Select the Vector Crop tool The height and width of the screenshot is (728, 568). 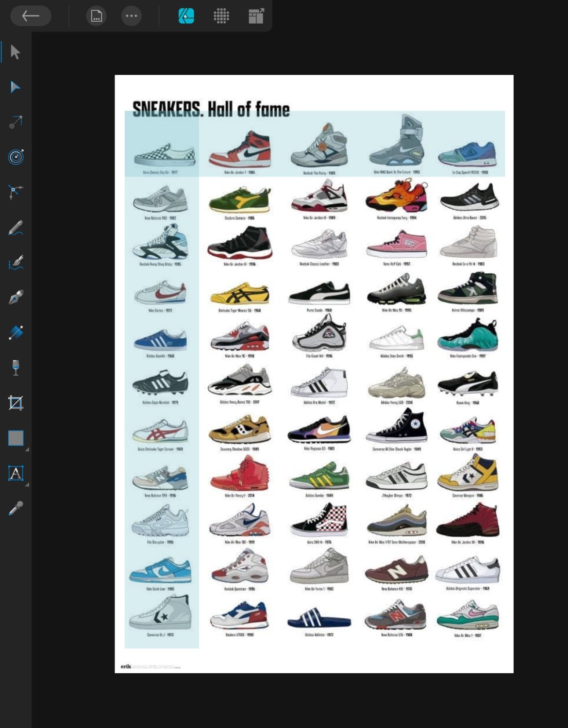tap(16, 403)
